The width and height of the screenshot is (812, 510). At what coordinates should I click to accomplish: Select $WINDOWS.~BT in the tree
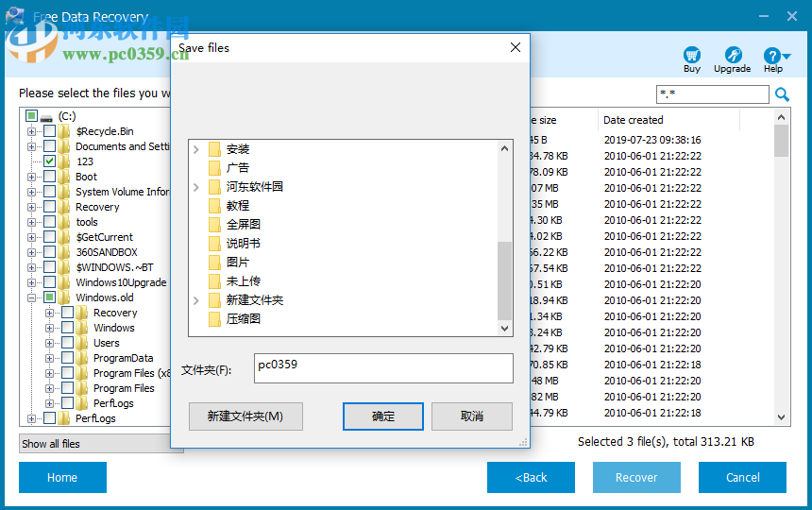coord(114,267)
